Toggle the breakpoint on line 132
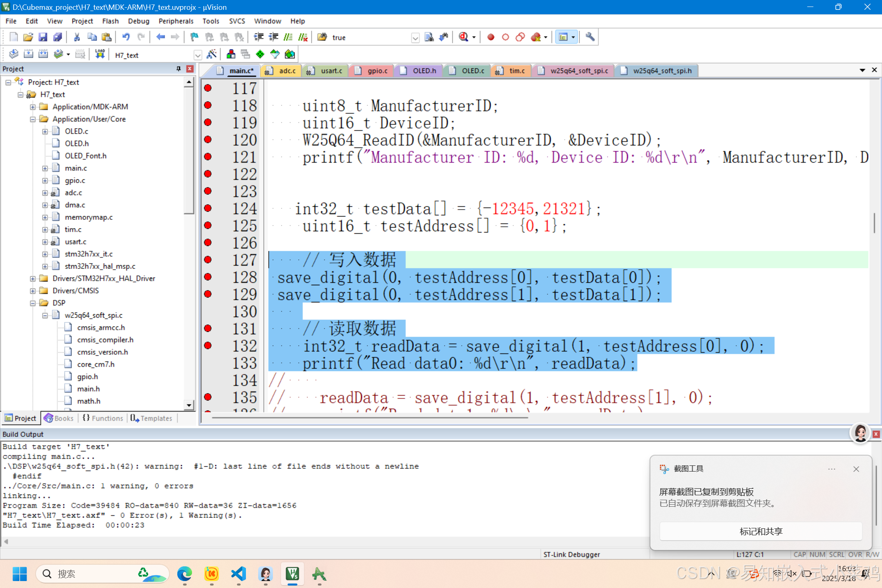Viewport: 882px width, 588px height. 208,346
